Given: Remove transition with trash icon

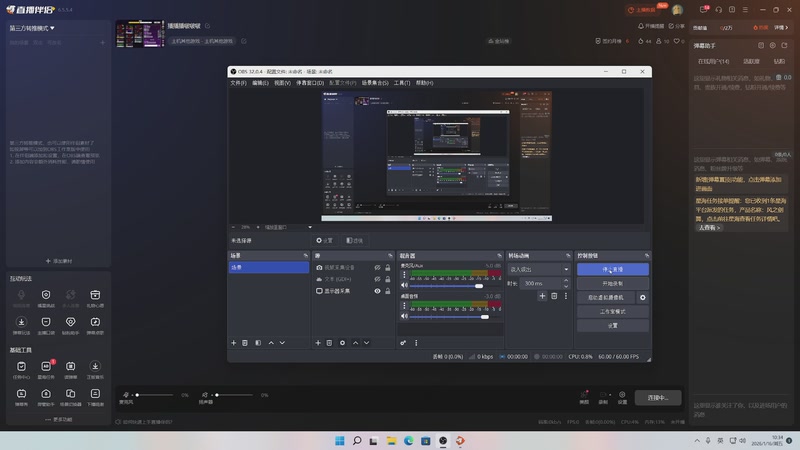Looking at the screenshot, I should (554, 296).
